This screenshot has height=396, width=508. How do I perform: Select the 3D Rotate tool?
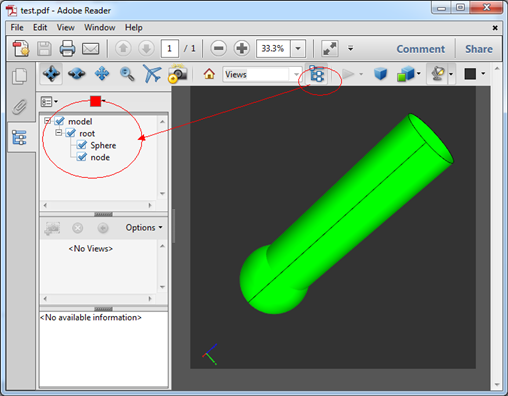[x=51, y=74]
